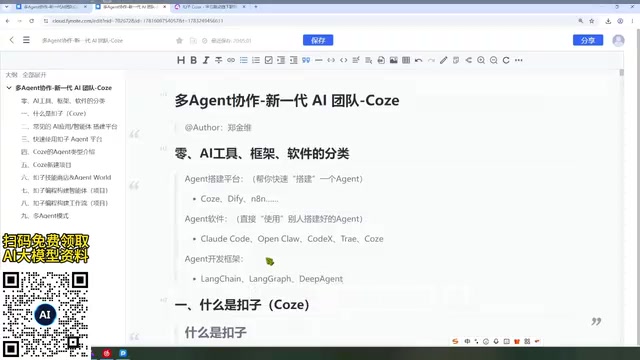Open a new browser tab with plus
The image size is (640, 360).
(256, 7)
